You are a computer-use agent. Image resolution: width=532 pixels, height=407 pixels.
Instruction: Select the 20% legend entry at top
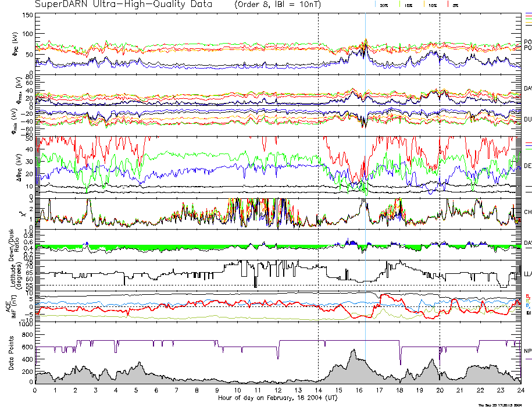(x=384, y=5)
